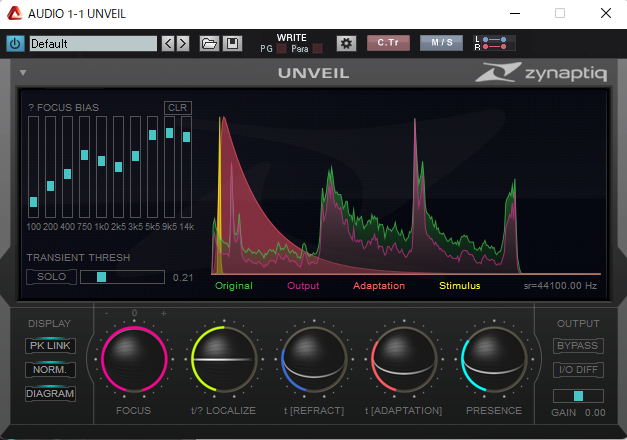The height and width of the screenshot is (440, 627).
Task: Click the zynaptiq logo
Action: point(541,72)
